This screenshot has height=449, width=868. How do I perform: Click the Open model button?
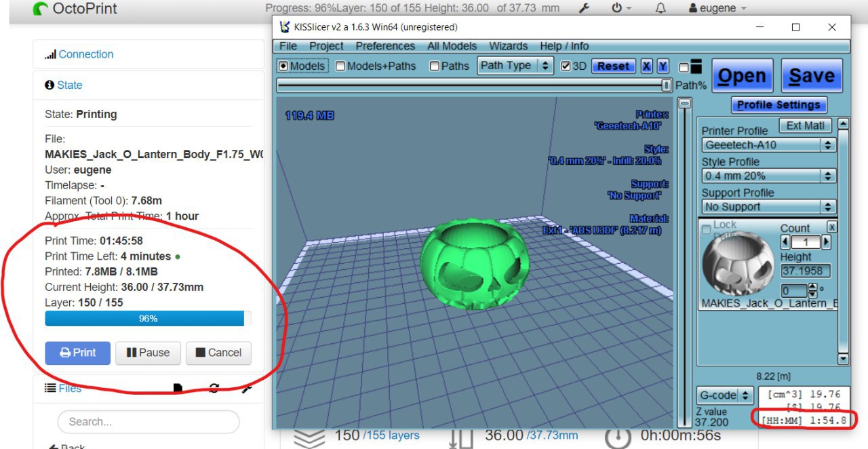pyautogui.click(x=742, y=76)
